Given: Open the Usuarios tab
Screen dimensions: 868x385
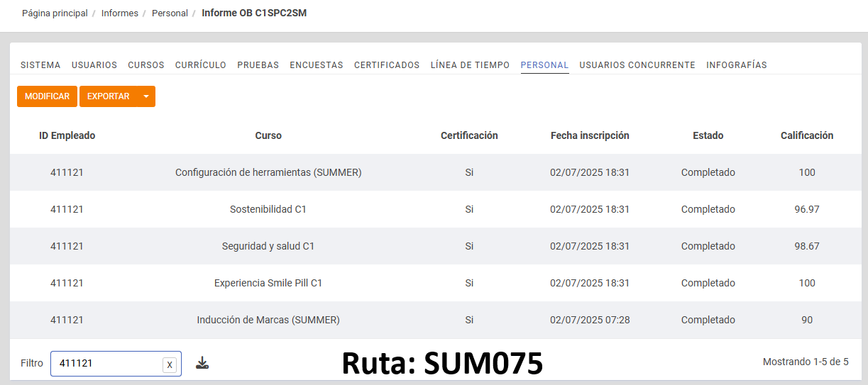Looking at the screenshot, I should 94,65.
